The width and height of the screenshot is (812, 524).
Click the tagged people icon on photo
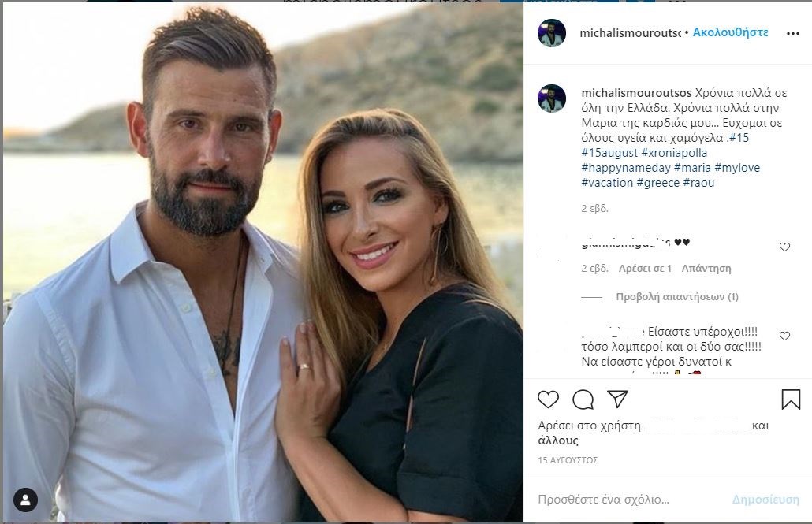click(25, 500)
